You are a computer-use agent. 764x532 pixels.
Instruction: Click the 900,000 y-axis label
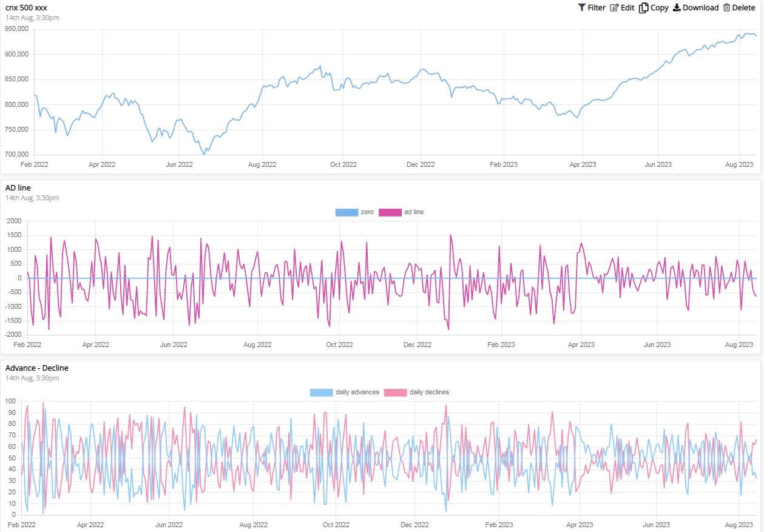(x=17, y=54)
